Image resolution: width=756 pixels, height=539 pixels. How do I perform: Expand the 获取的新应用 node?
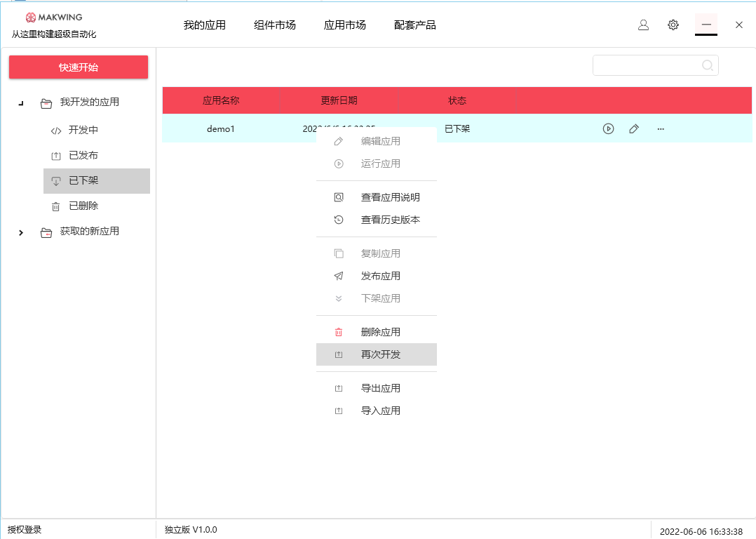point(21,232)
